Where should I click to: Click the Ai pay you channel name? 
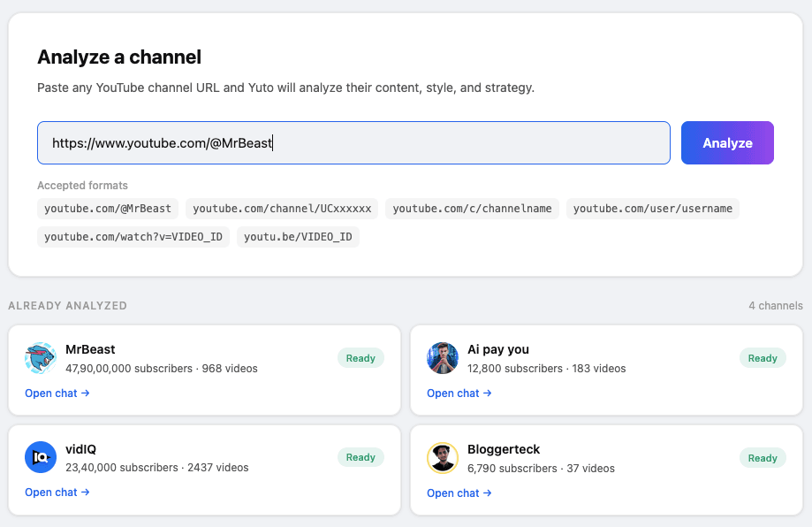click(x=498, y=349)
